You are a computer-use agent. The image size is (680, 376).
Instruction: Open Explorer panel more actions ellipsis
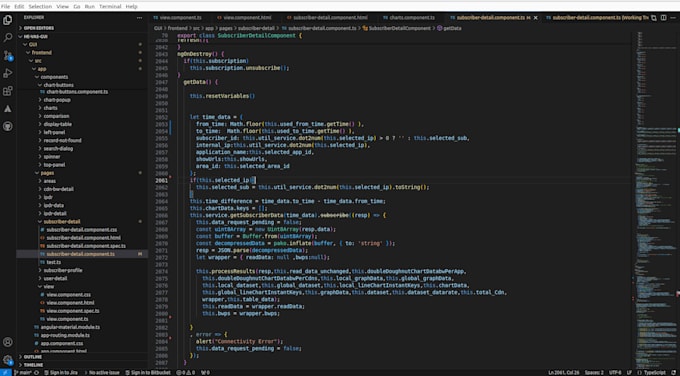click(139, 18)
